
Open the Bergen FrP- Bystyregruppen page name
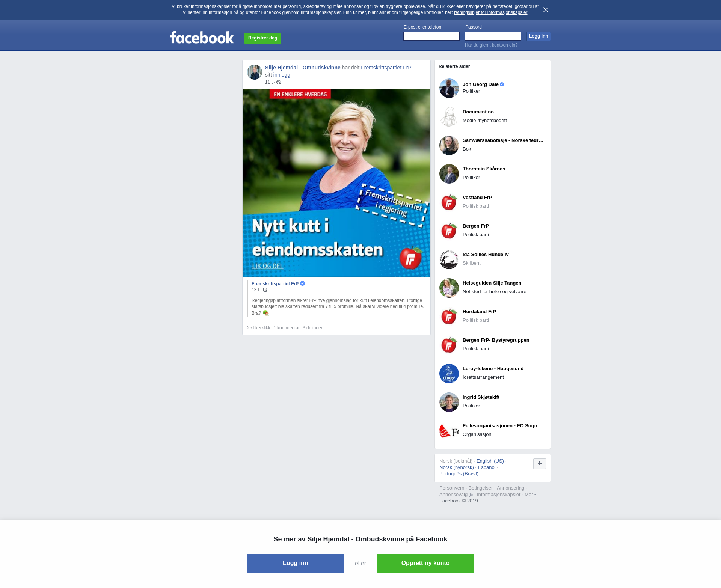point(496,340)
